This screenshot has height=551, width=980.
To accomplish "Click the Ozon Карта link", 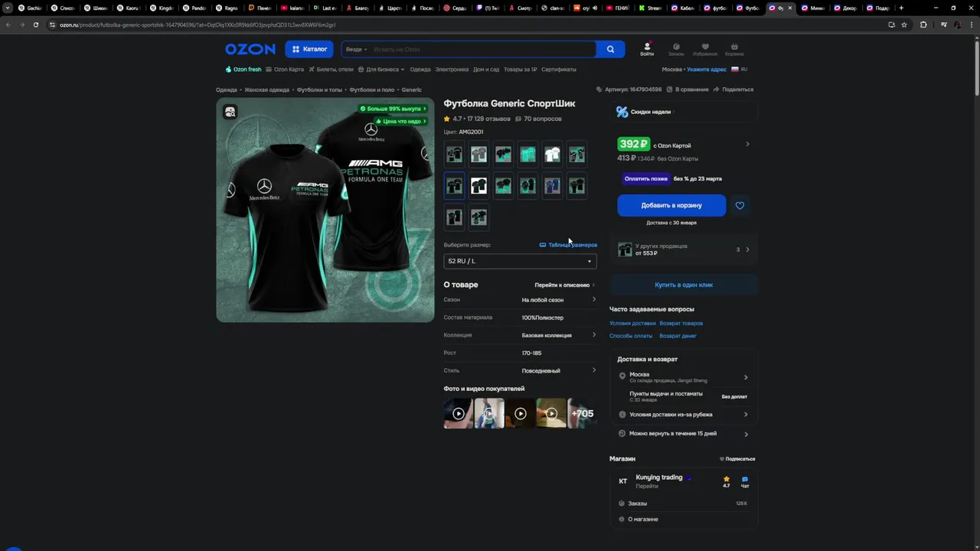I will pyautogui.click(x=286, y=70).
